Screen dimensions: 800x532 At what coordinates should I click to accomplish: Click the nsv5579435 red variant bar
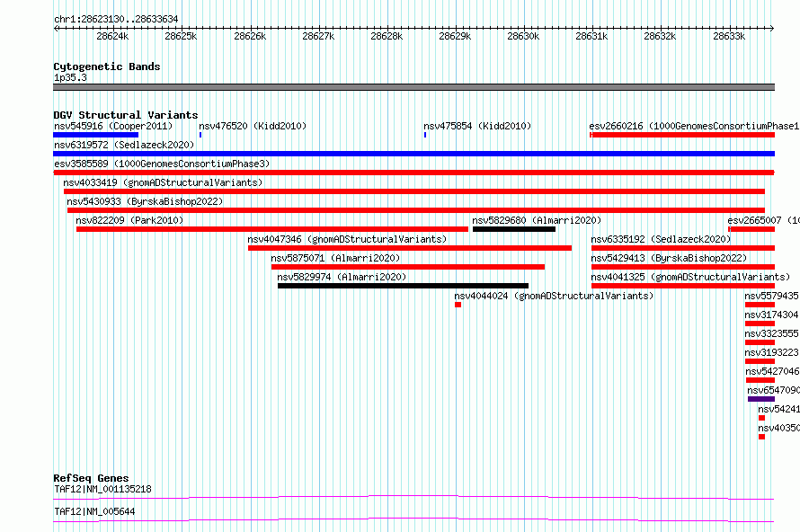click(760, 305)
